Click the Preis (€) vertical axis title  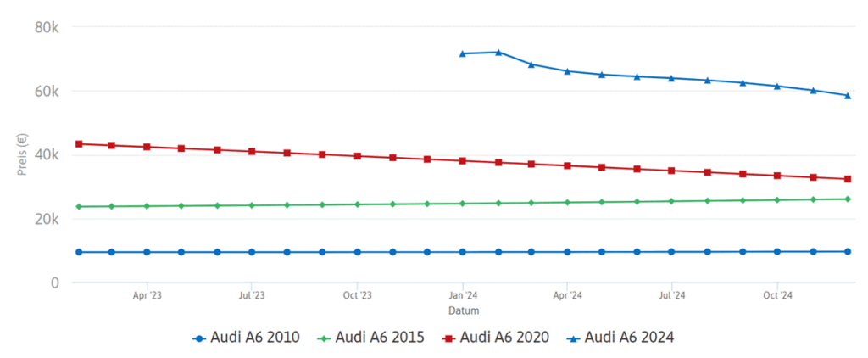pyautogui.click(x=23, y=154)
